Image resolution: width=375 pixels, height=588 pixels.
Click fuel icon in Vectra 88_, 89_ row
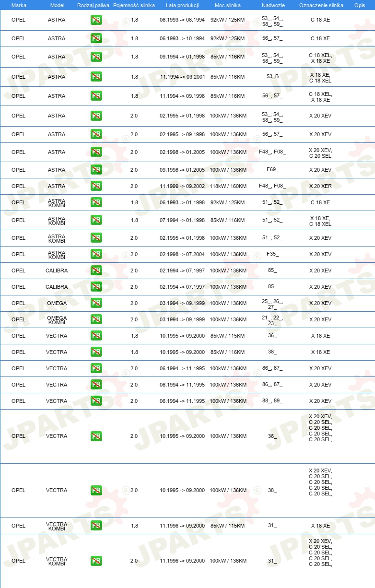[x=96, y=401]
